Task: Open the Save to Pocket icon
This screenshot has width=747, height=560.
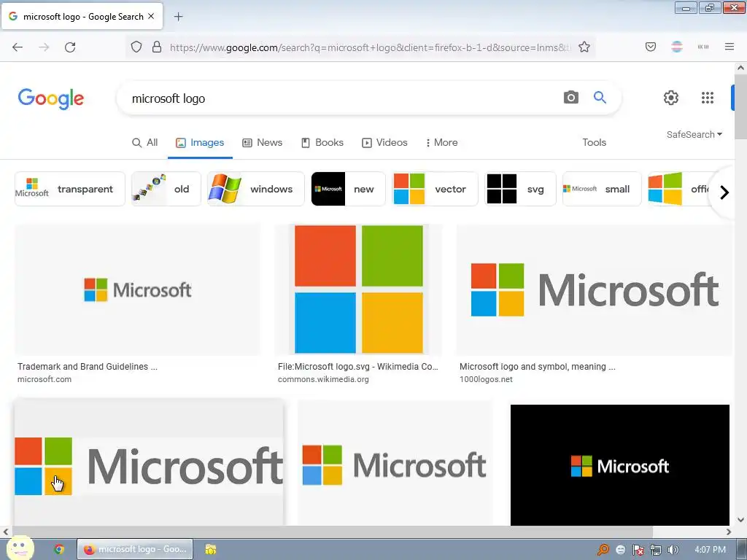Action: (651, 47)
